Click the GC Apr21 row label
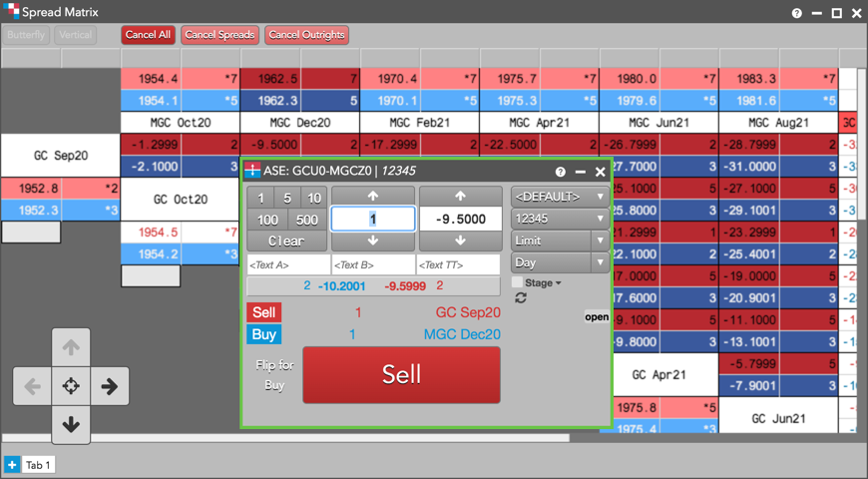The height and width of the screenshot is (479, 868). click(x=658, y=375)
